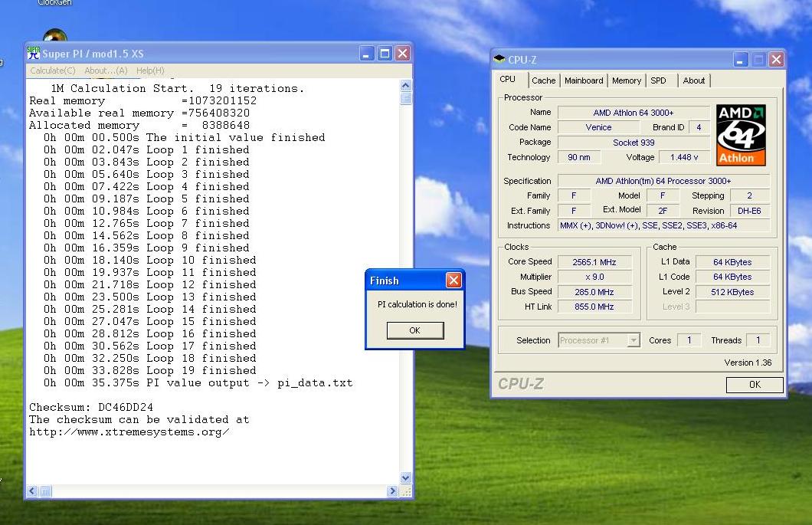
Task: Minimize the Super PI window
Action: click(x=367, y=54)
